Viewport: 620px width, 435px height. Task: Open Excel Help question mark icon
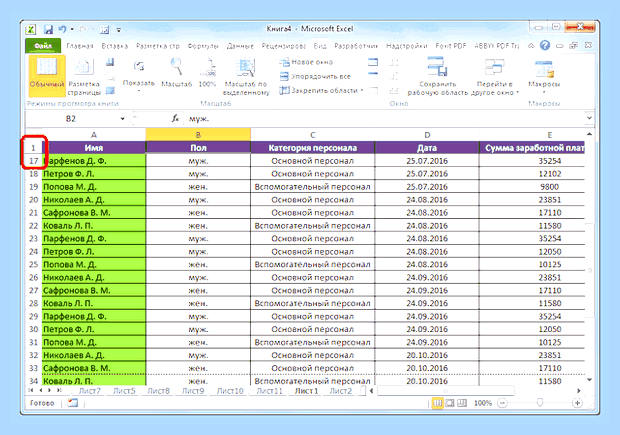tap(545, 45)
